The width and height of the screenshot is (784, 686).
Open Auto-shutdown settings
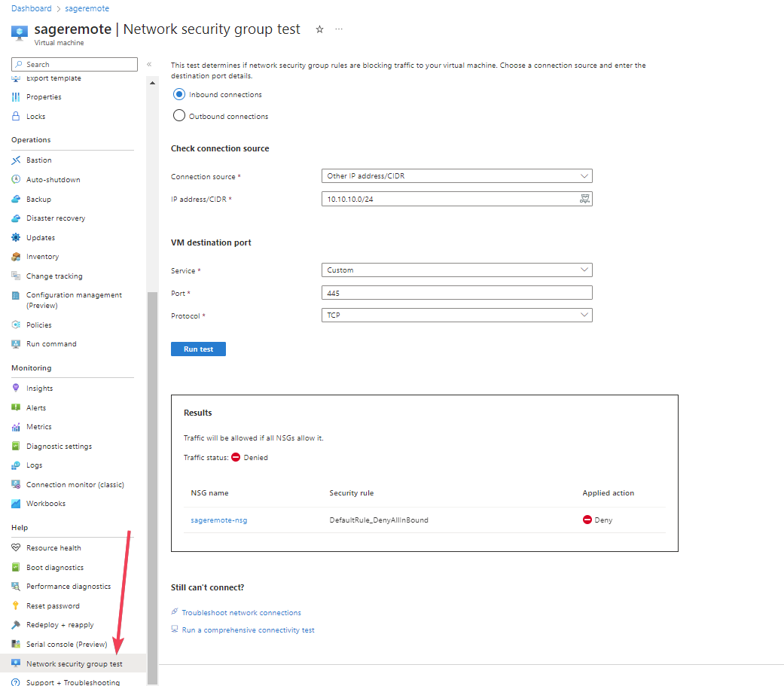coord(51,179)
